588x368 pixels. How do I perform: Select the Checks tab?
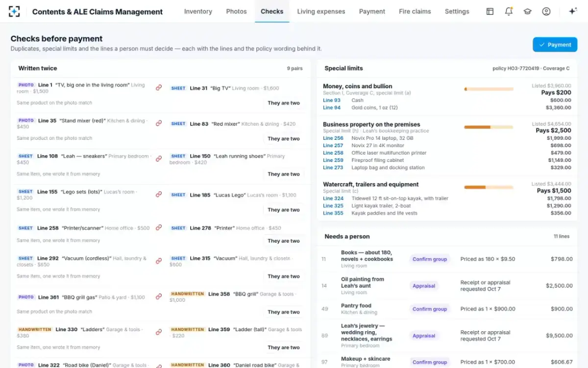tap(272, 11)
